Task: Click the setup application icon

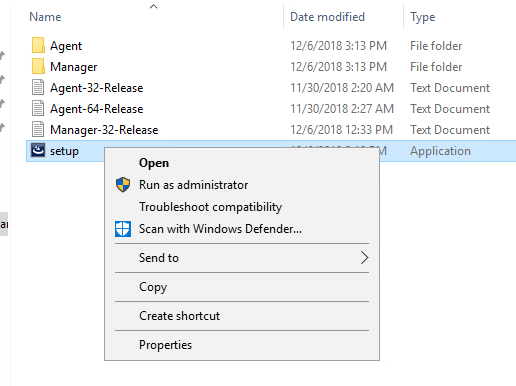Action: 38,150
